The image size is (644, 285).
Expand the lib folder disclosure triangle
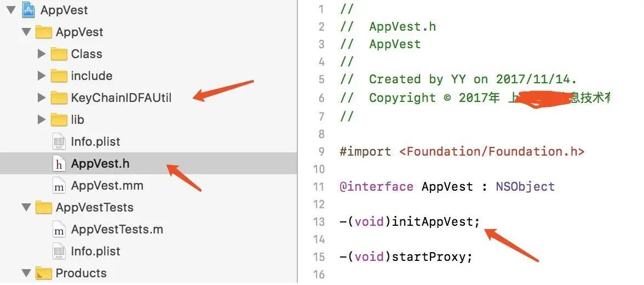(41, 119)
